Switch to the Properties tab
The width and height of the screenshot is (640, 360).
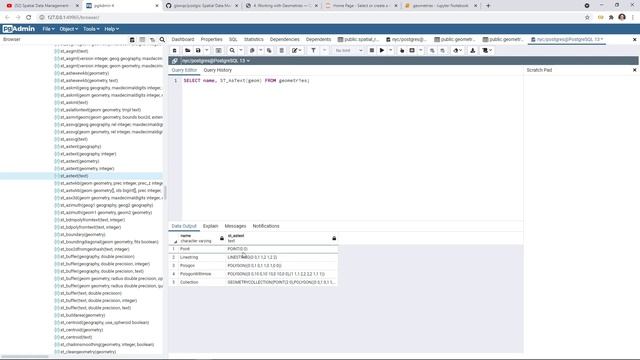pos(211,40)
